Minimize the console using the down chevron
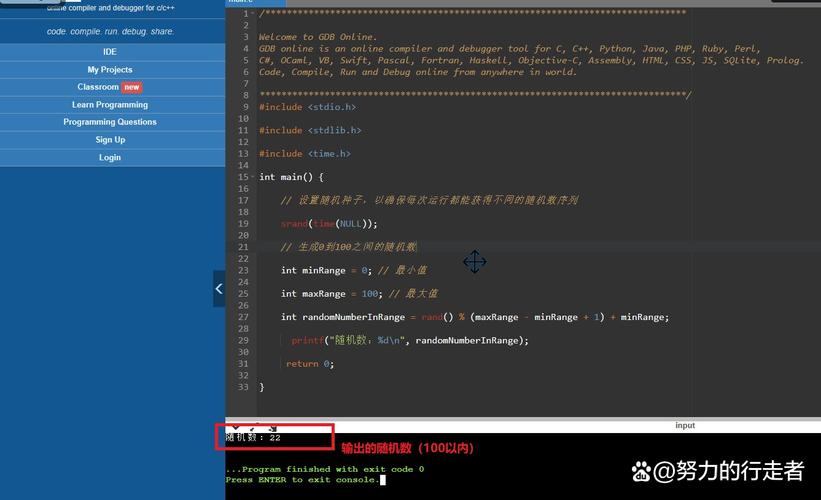The width and height of the screenshot is (821, 500). point(235,427)
